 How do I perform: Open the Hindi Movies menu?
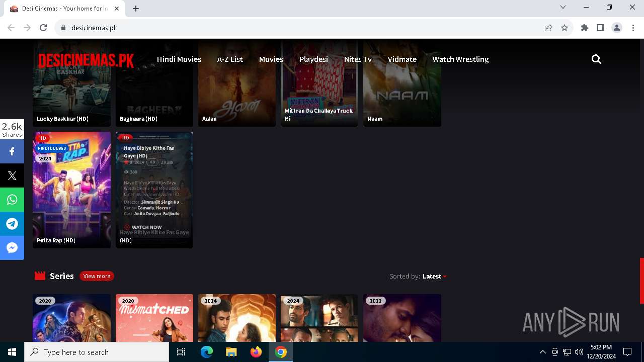179,59
